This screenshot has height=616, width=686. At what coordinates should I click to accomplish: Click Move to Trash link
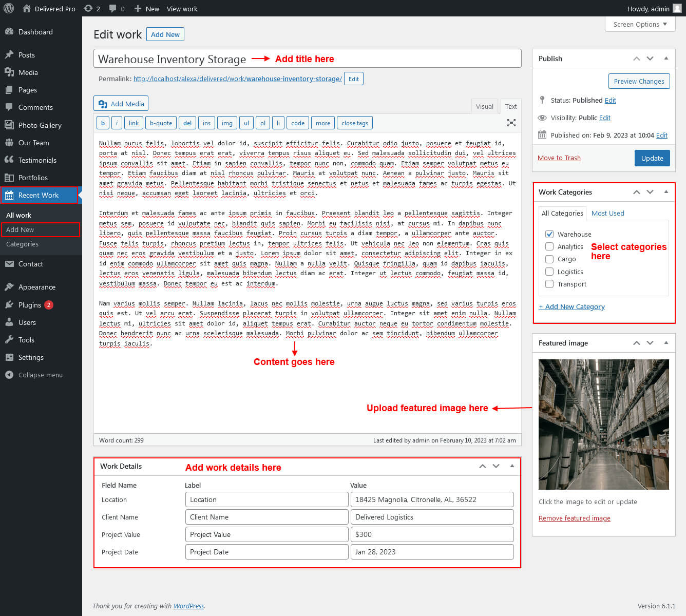pos(559,158)
